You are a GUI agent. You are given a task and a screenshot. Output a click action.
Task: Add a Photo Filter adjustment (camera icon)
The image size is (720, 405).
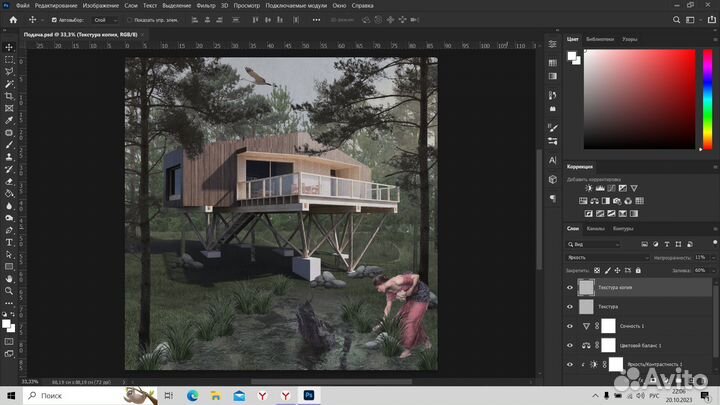click(617, 201)
